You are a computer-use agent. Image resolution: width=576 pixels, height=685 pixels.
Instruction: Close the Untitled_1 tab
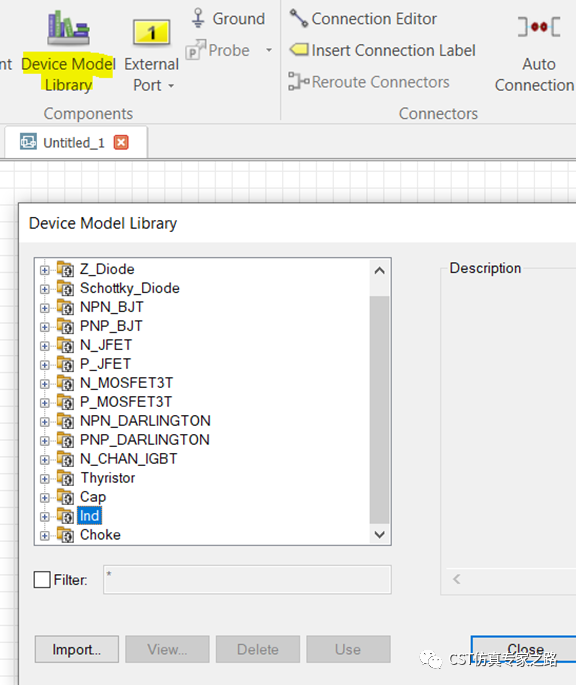coord(121,142)
